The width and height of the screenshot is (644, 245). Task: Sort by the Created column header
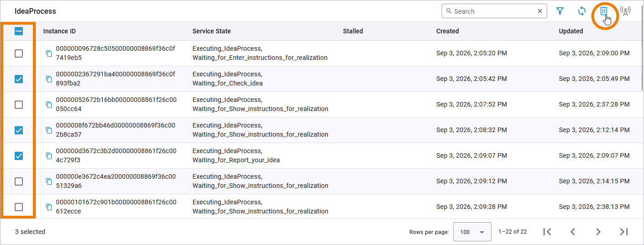448,31
